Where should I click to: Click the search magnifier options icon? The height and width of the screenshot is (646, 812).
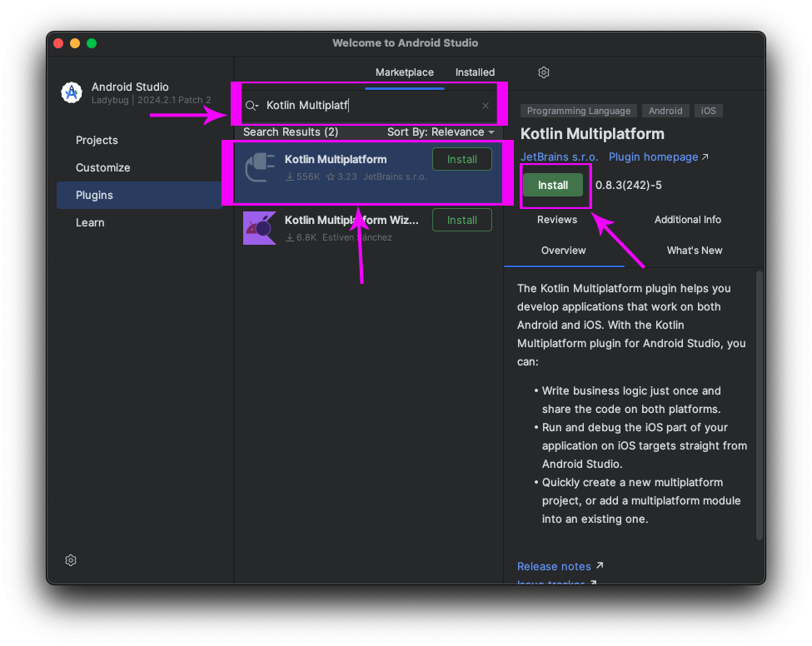pos(252,106)
